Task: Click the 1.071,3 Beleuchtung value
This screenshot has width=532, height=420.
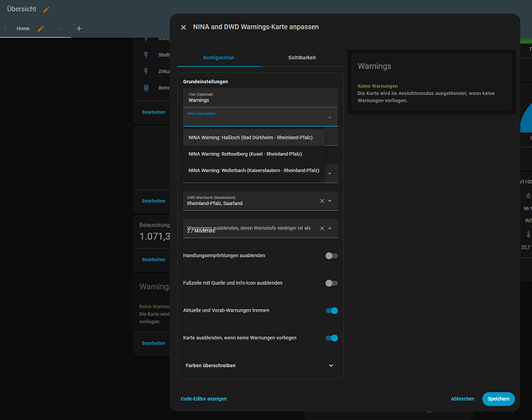Action: 155,236
